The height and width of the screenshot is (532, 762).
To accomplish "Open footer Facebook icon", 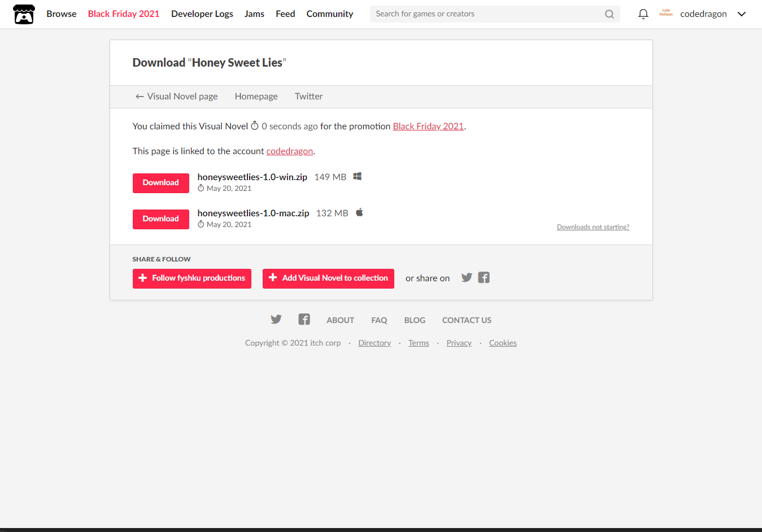I will tap(304, 320).
